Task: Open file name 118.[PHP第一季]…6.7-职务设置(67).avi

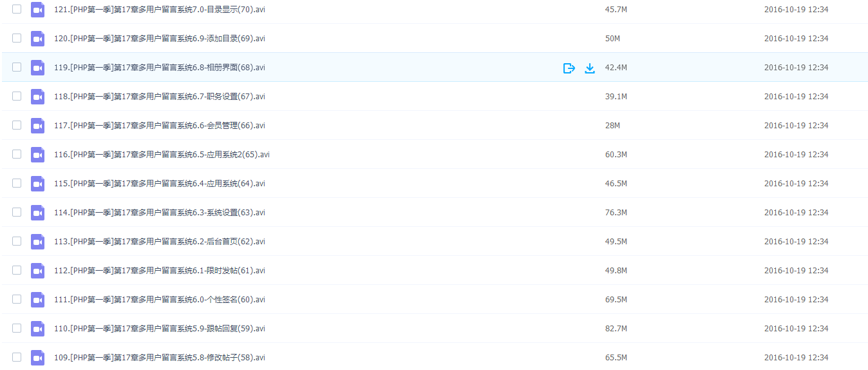Action: tap(160, 97)
